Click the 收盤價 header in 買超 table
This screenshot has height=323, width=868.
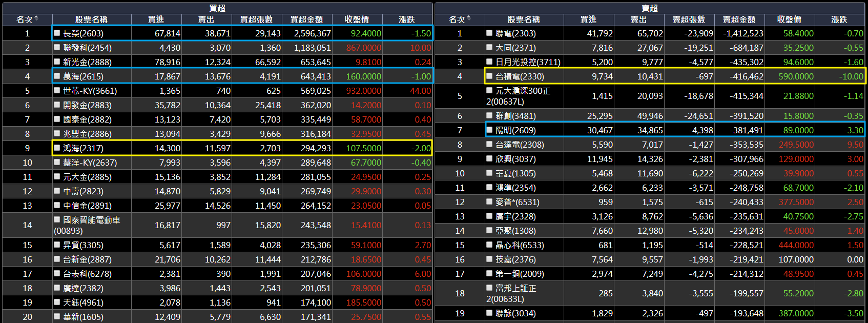pyautogui.click(x=357, y=19)
